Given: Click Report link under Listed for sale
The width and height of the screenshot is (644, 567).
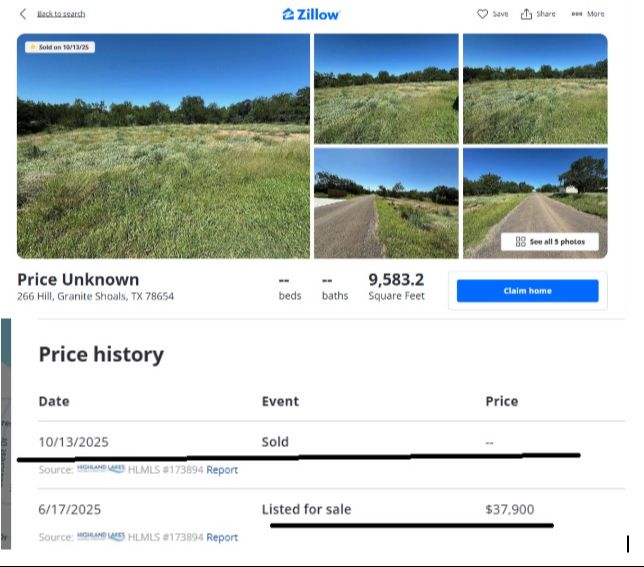Looking at the screenshot, I should point(222,537).
